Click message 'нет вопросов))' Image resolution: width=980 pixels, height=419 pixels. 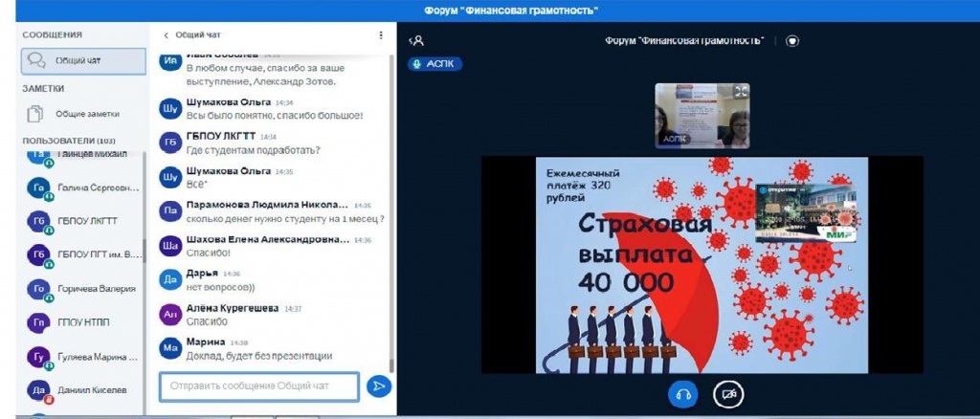[x=221, y=287]
